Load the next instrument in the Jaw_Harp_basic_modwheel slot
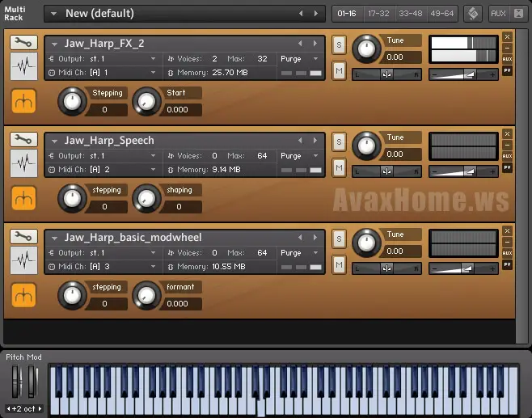This screenshot has width=532, height=418. click(x=315, y=238)
